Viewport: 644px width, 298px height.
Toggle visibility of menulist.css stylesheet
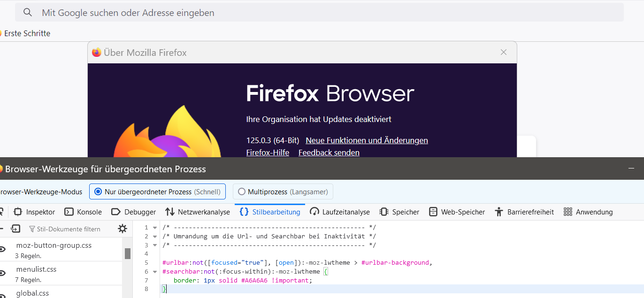(x=2, y=274)
